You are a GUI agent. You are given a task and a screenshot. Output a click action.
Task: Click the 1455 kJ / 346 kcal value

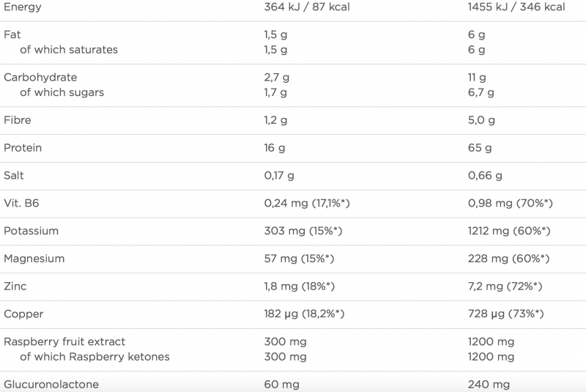(x=516, y=7)
